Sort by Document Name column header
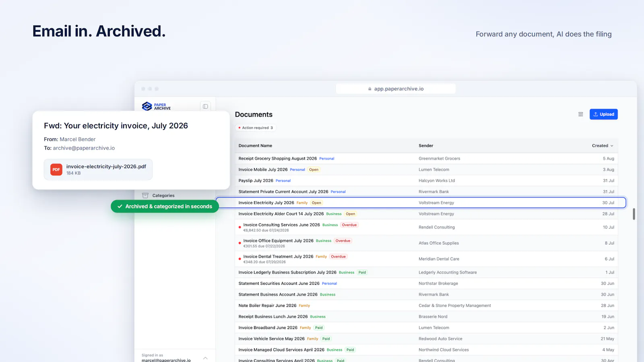 [255, 146]
